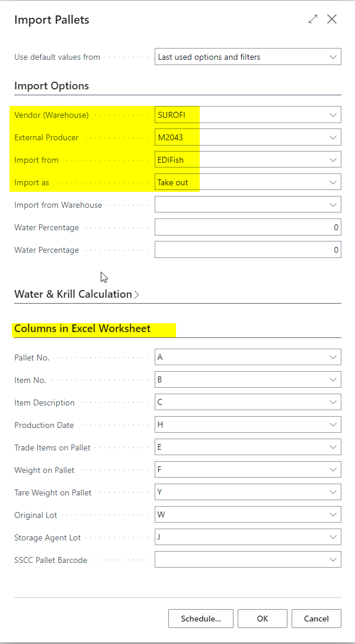The height and width of the screenshot is (644, 355).
Task: Open the Import from EDIFish dropdown
Action: click(248, 160)
